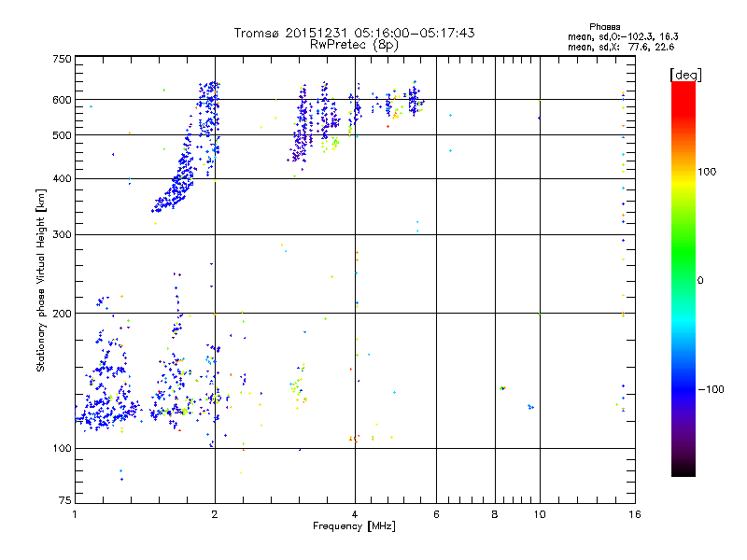Click the y-axis label '400'
This screenshot has width=747, height=560.
tap(62, 179)
